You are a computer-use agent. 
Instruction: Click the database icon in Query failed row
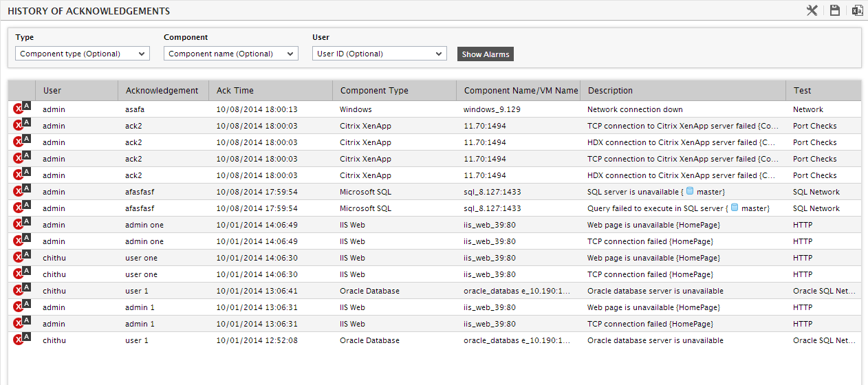coord(735,208)
